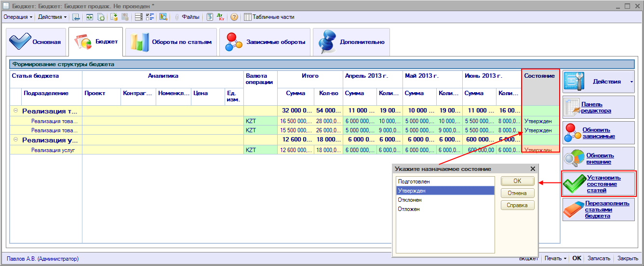Click the refresh icon in the toolbar
This screenshot has width=644, height=266.
(x=90, y=17)
